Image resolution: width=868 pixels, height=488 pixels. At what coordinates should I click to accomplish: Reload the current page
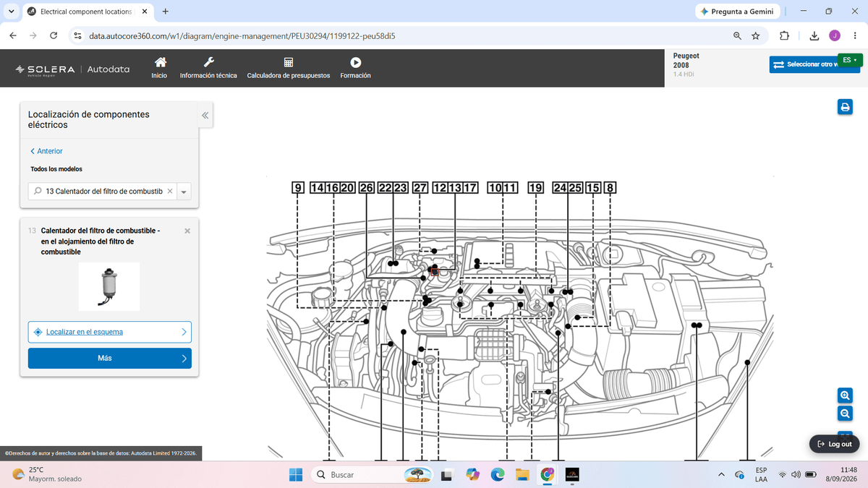pyautogui.click(x=54, y=36)
